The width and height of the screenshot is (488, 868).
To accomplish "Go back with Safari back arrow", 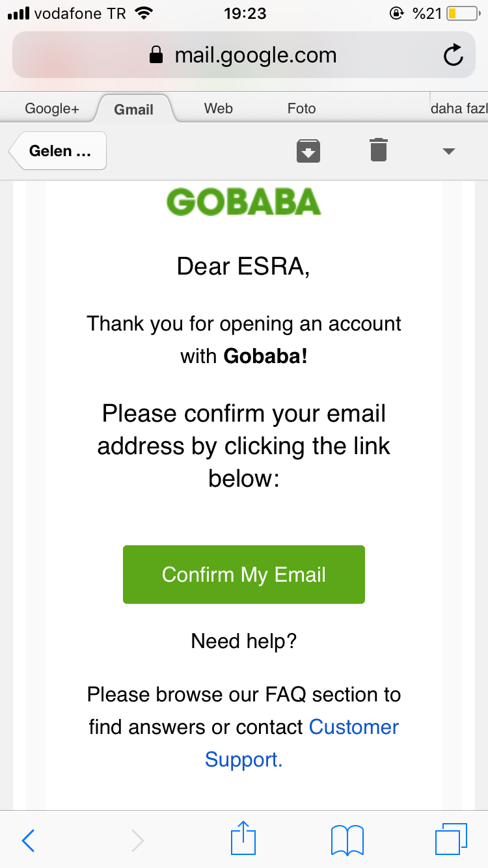I will [28, 840].
